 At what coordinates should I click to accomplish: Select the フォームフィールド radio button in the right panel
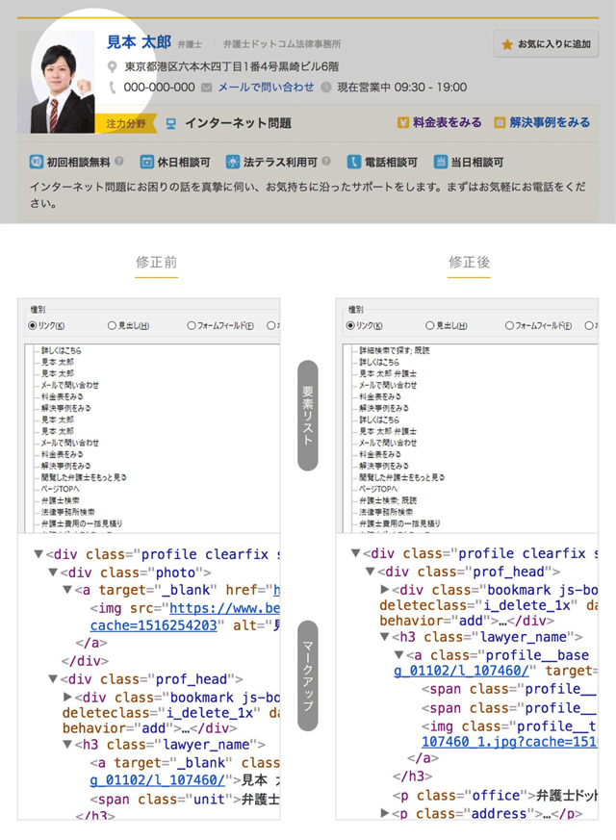(x=509, y=326)
